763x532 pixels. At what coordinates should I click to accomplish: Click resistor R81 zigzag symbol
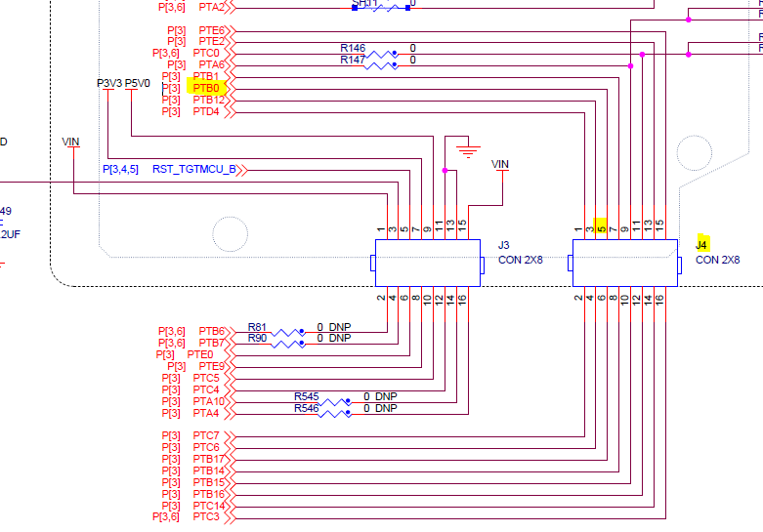pyautogui.click(x=288, y=333)
